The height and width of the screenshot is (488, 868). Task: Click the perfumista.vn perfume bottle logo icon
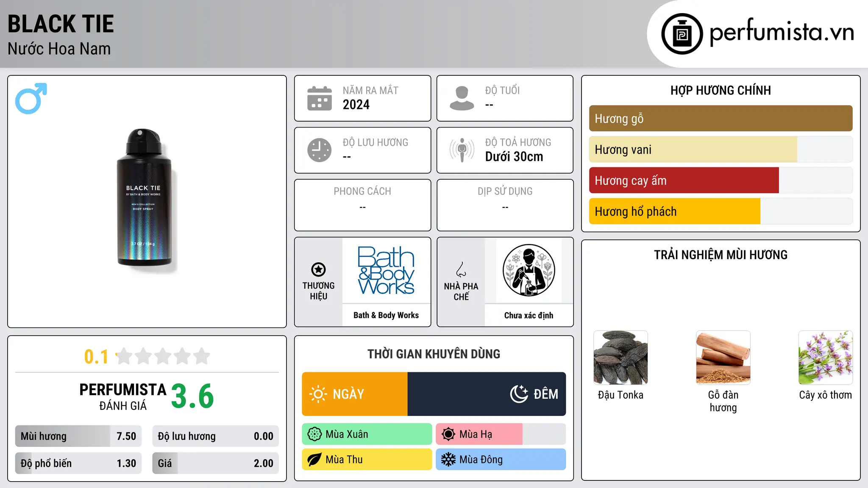(x=682, y=34)
